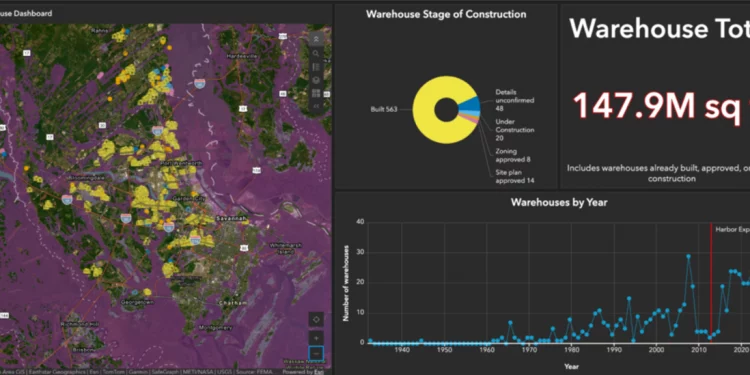750x375 pixels.
Task: Collapse the map tools with double-chevron up
Action: point(316,39)
